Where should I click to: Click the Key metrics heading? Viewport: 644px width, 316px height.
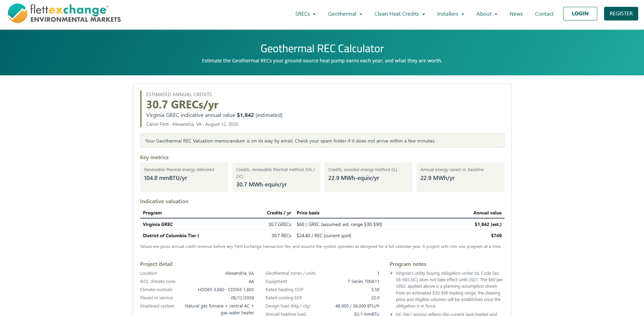[154, 157]
